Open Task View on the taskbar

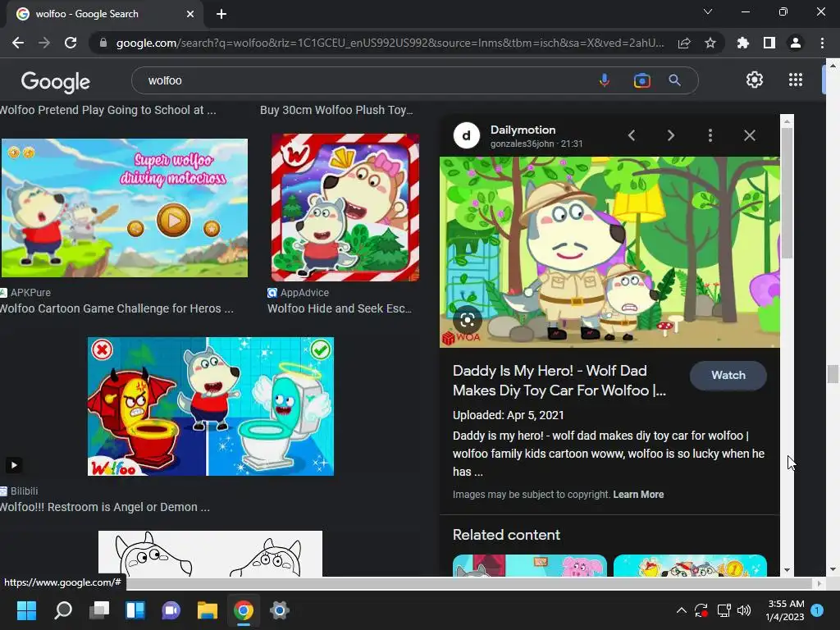pyautogui.click(x=99, y=610)
